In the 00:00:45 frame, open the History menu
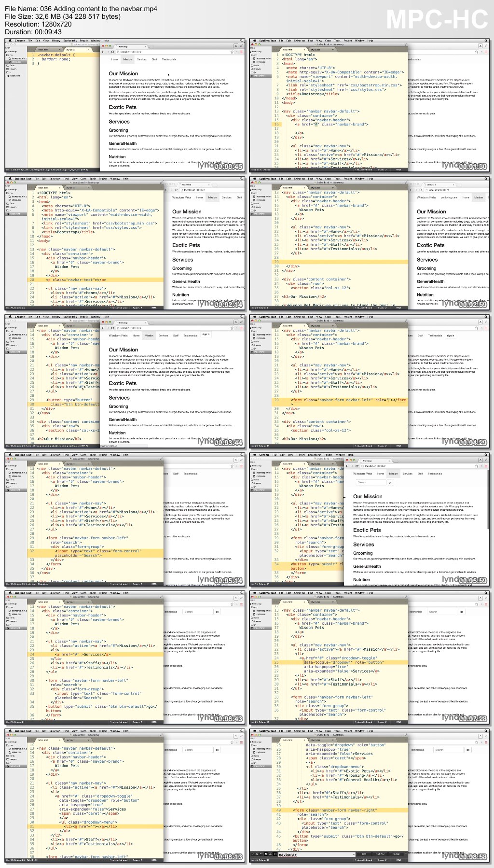Viewport: 494px width, 868px height. coord(56,41)
